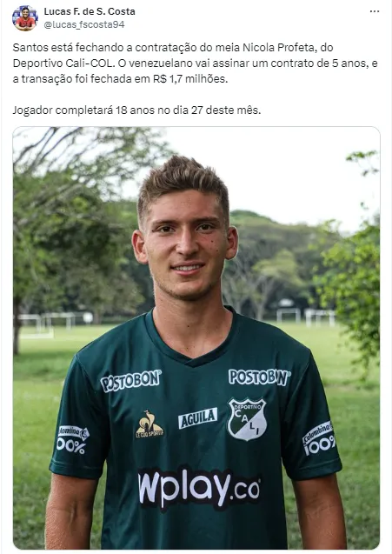The image size is (392, 554).
Task: Click the white goalposts behind the player's shoulder
Action: pos(305,317)
